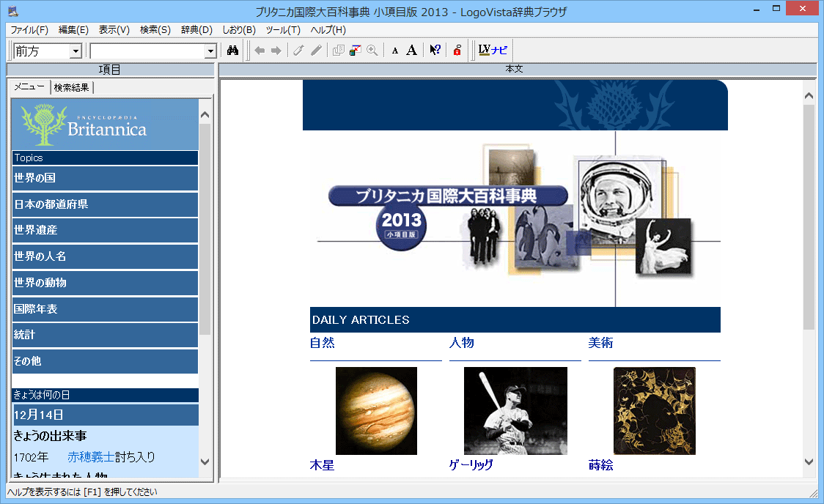Expand the 前方 search mode dropdown
Image resolution: width=824 pixels, height=504 pixels.
coord(76,51)
